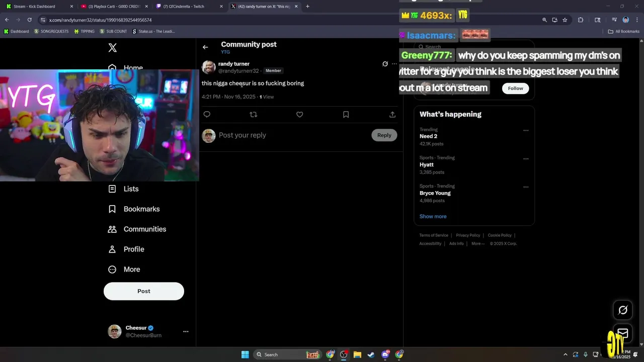Open the browser profile avatar
This screenshot has height=362, width=644.
click(x=626, y=20)
